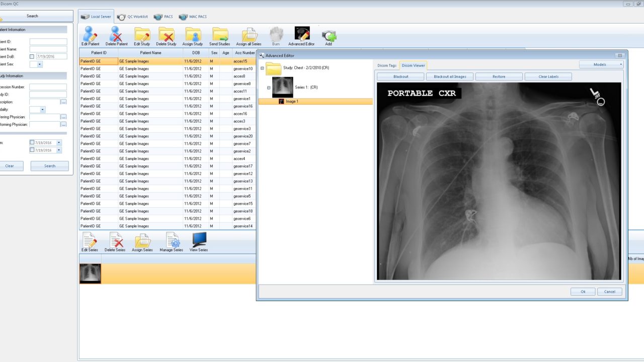Open the Patient Sex dropdown
The width and height of the screenshot is (644, 362).
[x=40, y=64]
